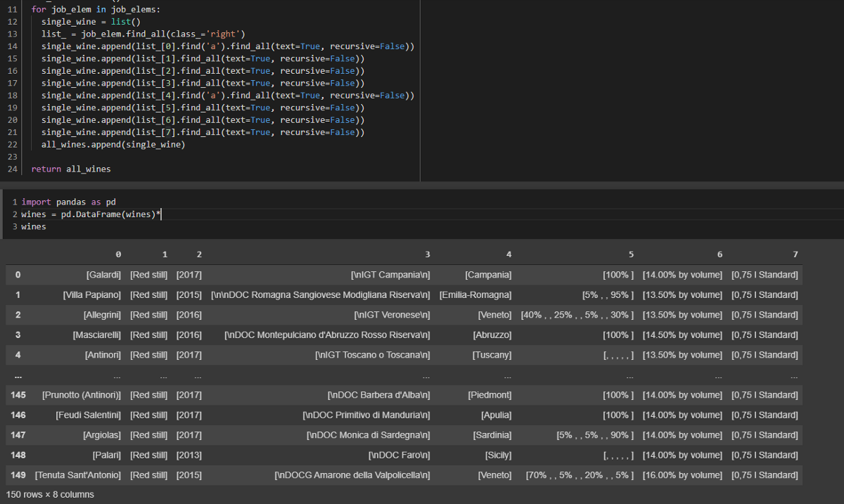
Task: Click the 'IGT Campania' appellation cell
Action: tap(390, 275)
